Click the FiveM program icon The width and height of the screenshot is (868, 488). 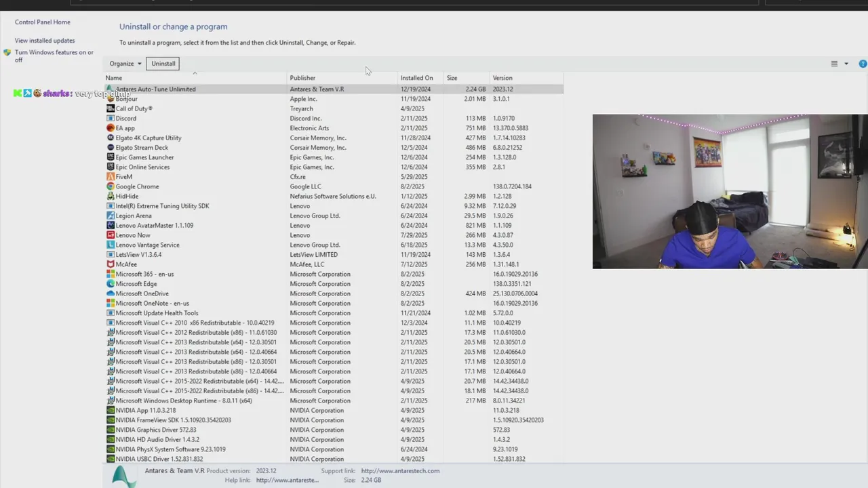[111, 177]
